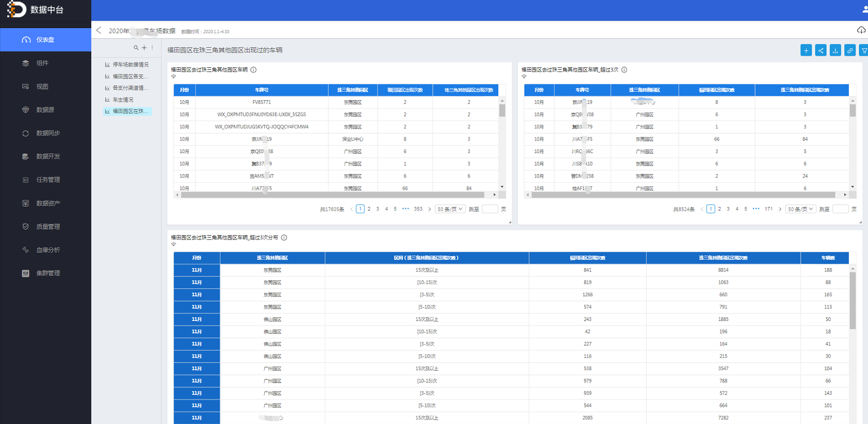
Task: Click info icon beside 超过3次分布 table title
Action: click(x=284, y=238)
